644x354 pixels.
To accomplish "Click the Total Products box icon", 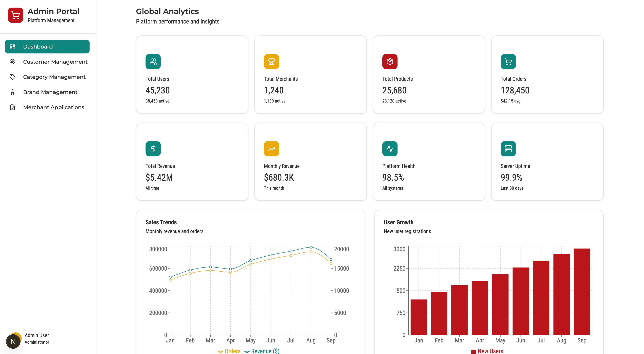I will [390, 61].
